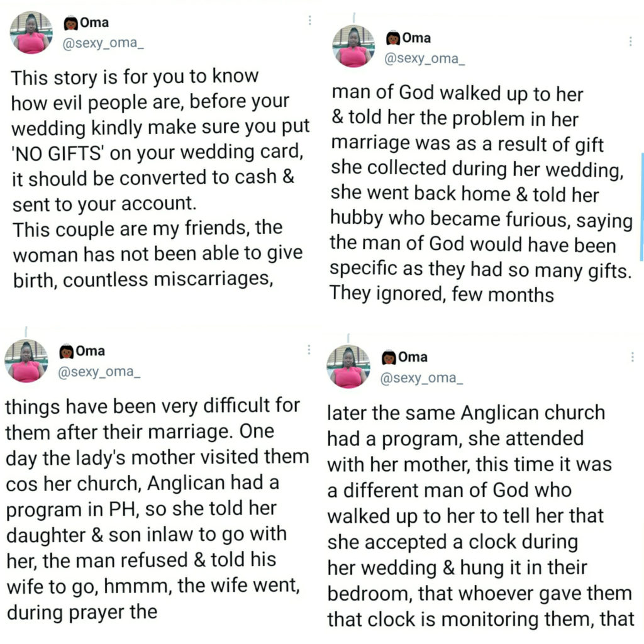This screenshot has height=644, width=644.
Task: Open @sexy_oma_ handle on 'NO GIFTS' tweet
Action: pyautogui.click(x=103, y=43)
